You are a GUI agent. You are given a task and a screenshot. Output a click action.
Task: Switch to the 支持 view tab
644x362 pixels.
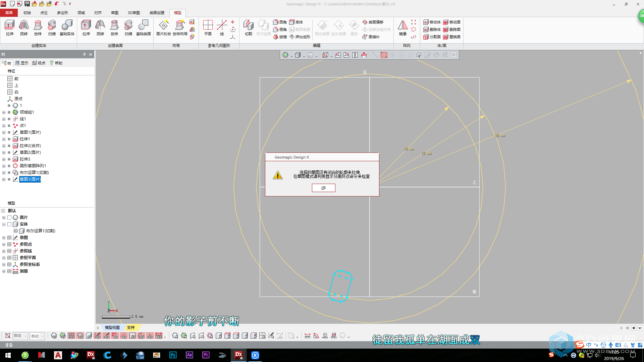pos(131,327)
